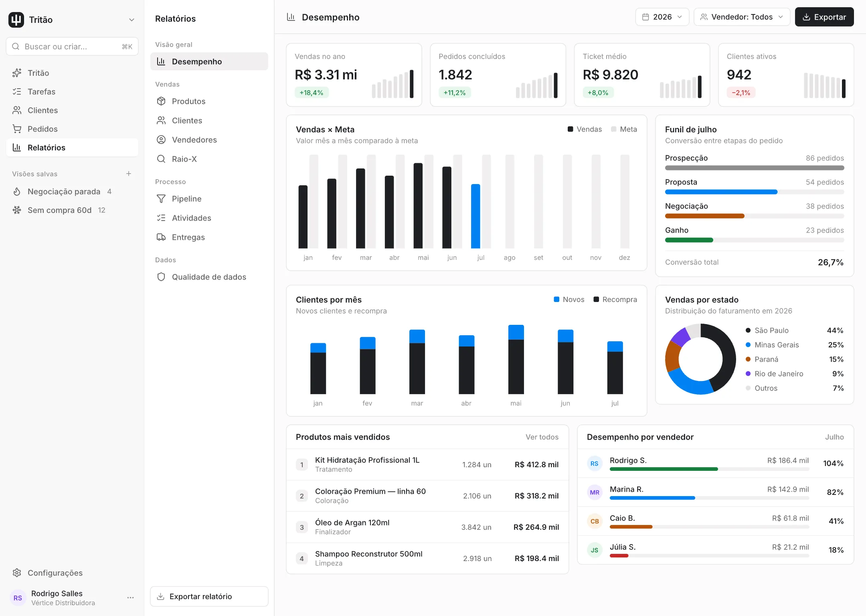This screenshot has height=616, width=866.
Task: Toggle the Meta legend series
Action: click(624, 129)
